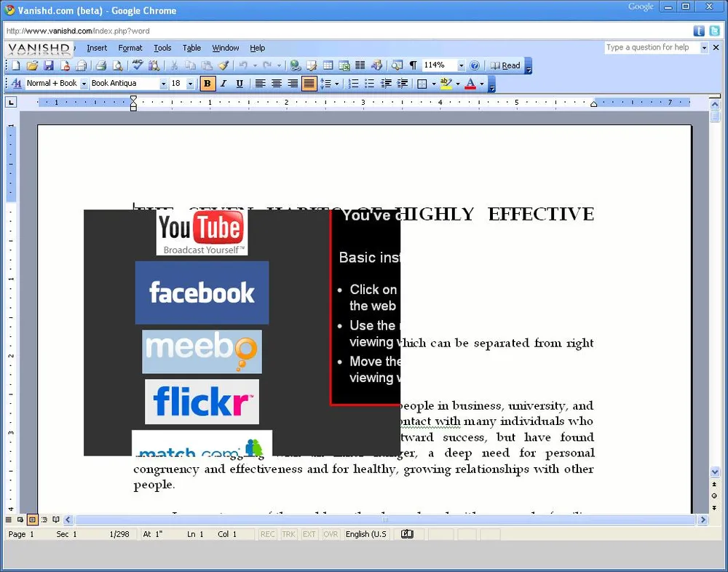Open the Table menu

[191, 48]
